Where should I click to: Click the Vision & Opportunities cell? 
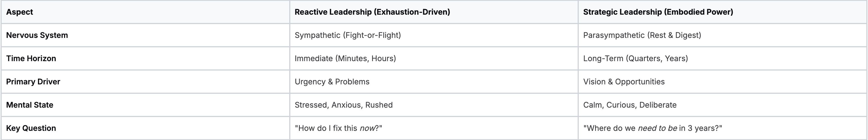click(x=624, y=82)
